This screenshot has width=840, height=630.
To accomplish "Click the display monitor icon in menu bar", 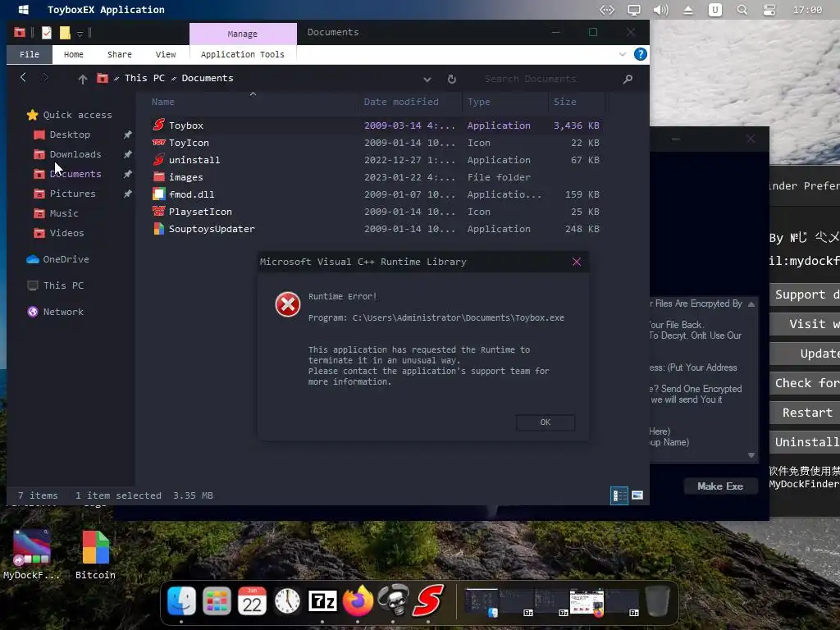I will point(634,10).
